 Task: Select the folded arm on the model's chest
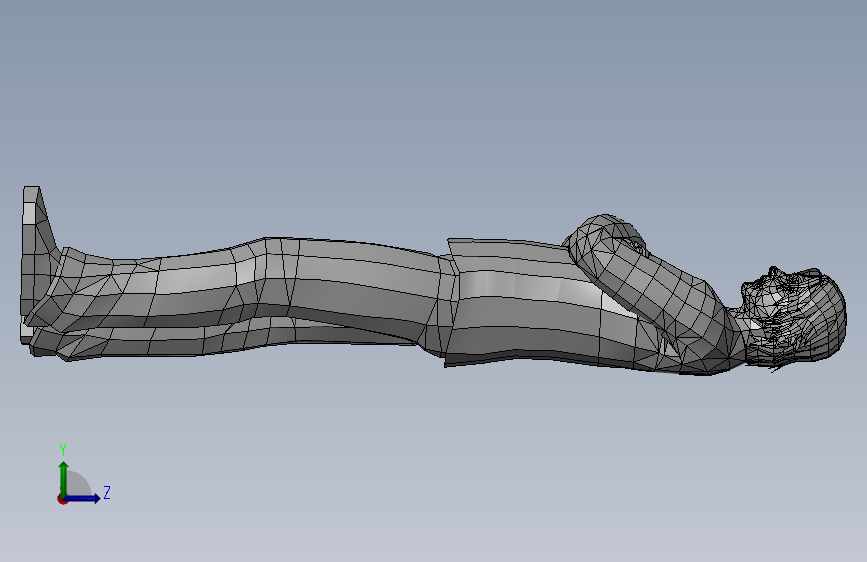[647, 282]
